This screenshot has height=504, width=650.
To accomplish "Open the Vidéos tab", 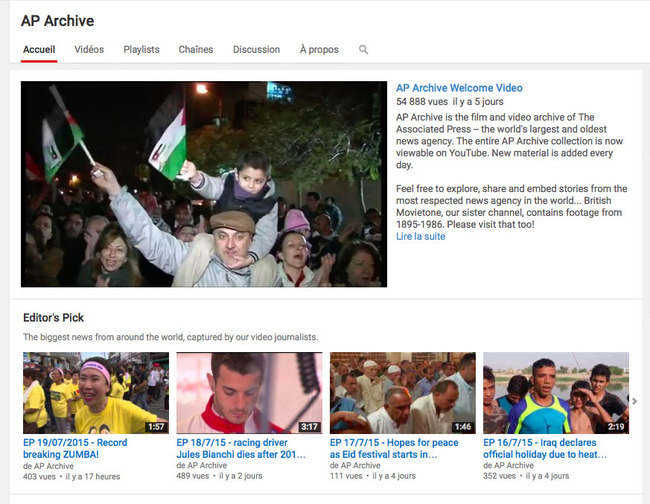I will pos(89,49).
